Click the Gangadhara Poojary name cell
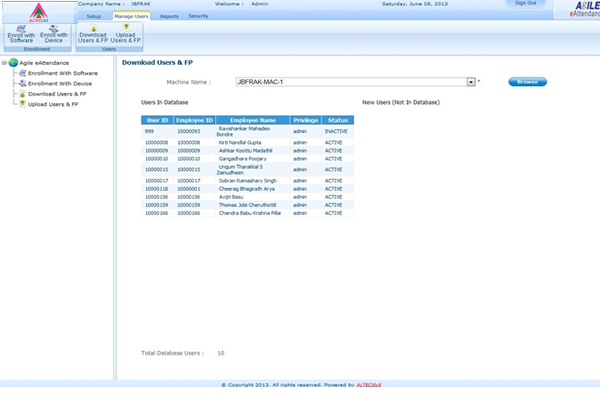The image size is (600, 412). pos(253,159)
